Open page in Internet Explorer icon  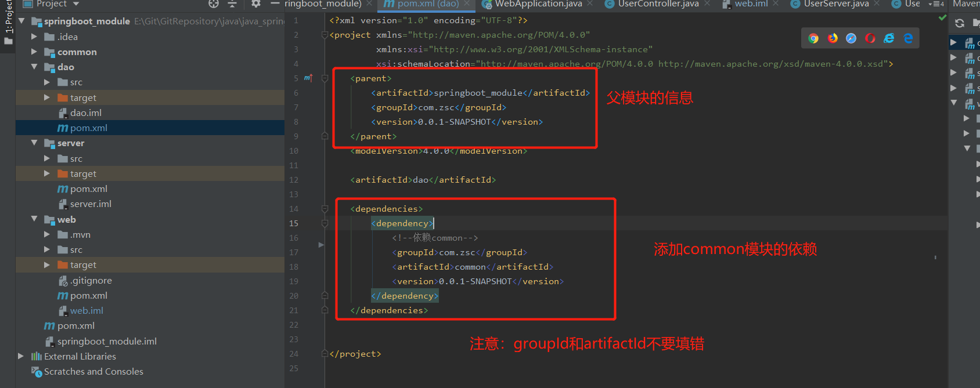[x=889, y=38]
